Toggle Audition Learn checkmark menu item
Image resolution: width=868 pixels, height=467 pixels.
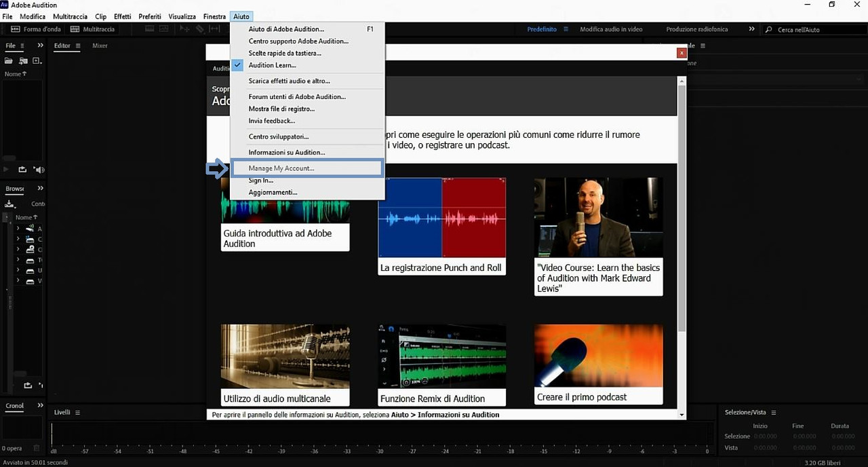[307, 65]
